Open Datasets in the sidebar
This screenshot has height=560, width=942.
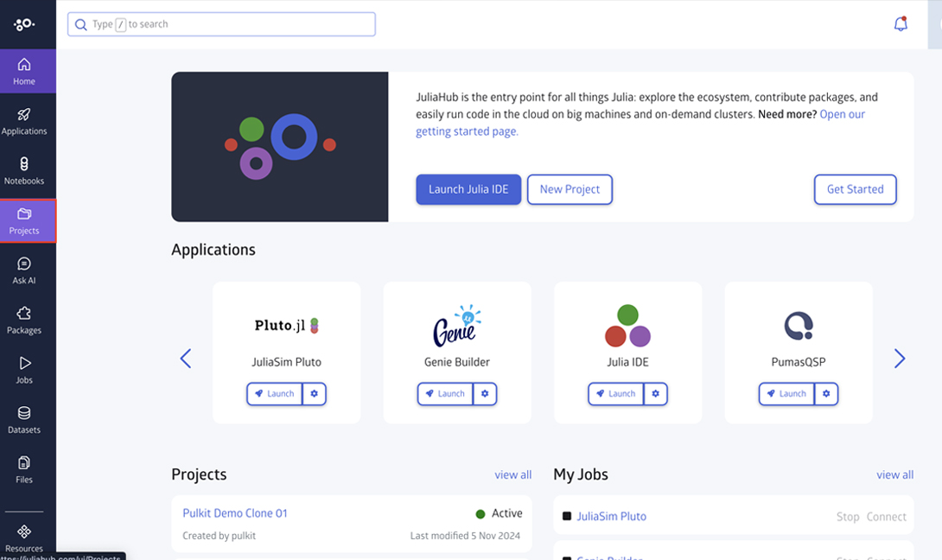(x=24, y=419)
